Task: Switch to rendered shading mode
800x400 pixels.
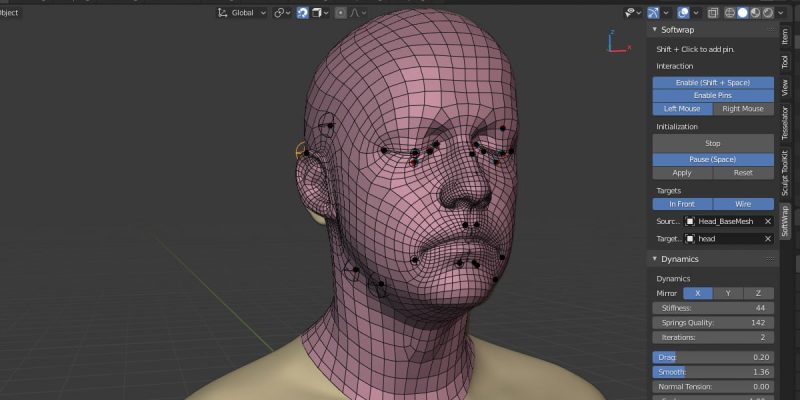Action: 768,13
